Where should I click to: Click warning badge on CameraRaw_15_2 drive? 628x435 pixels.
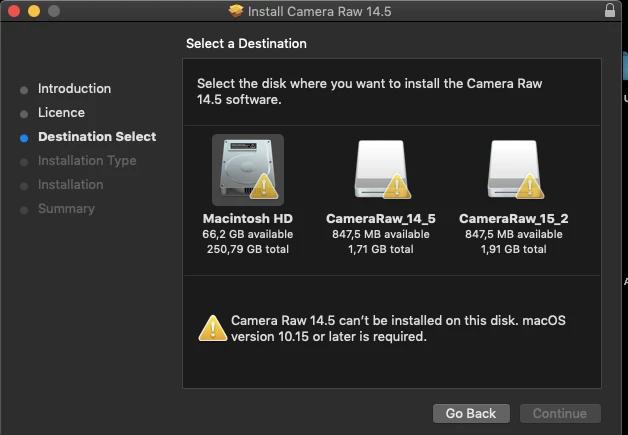click(x=530, y=186)
